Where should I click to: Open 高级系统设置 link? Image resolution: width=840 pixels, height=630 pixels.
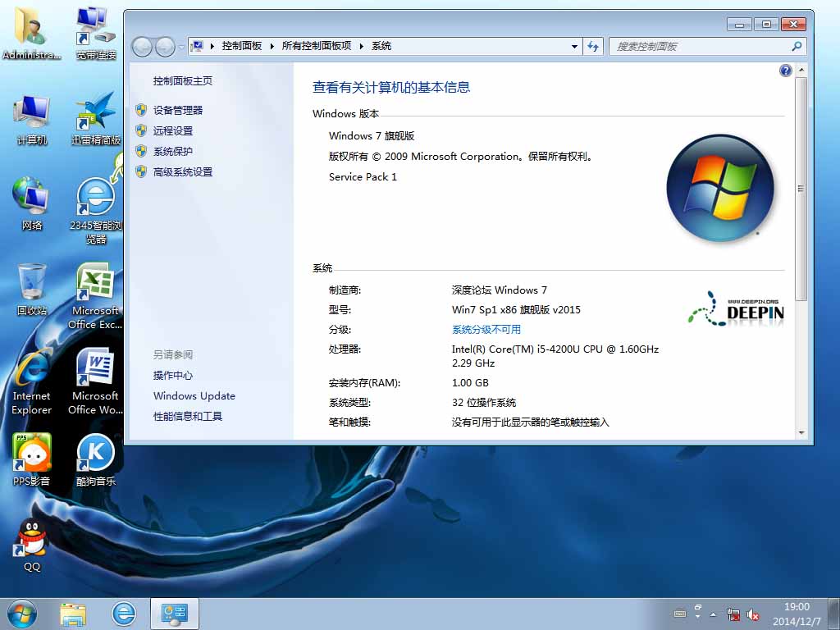tap(183, 172)
